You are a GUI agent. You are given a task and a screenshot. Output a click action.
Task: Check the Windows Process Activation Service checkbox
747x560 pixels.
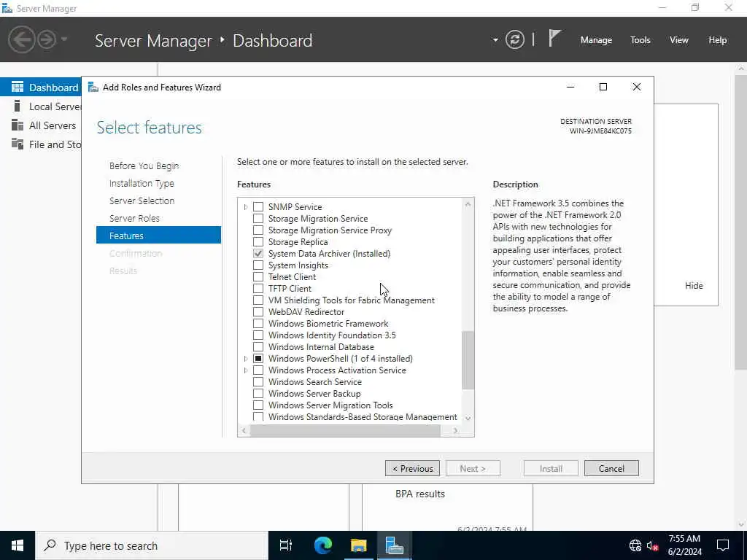pos(258,370)
